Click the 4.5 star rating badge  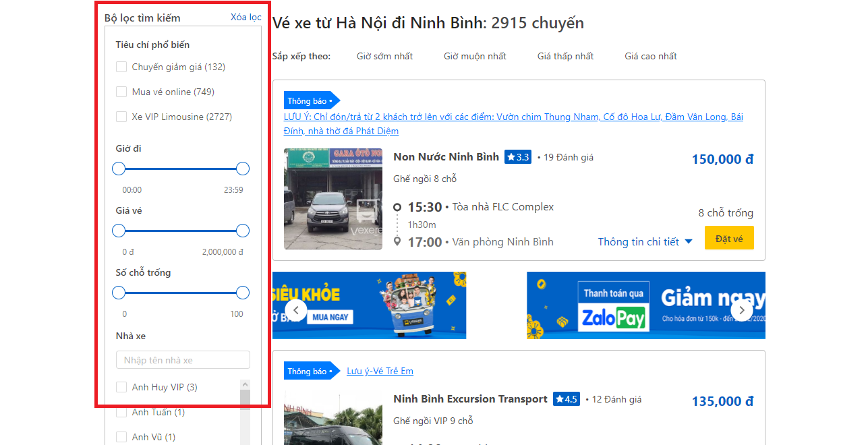(566, 399)
